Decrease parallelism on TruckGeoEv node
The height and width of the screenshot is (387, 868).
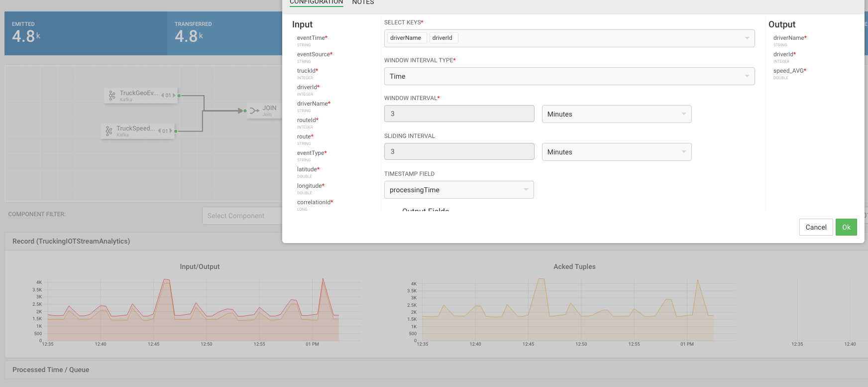tap(163, 96)
